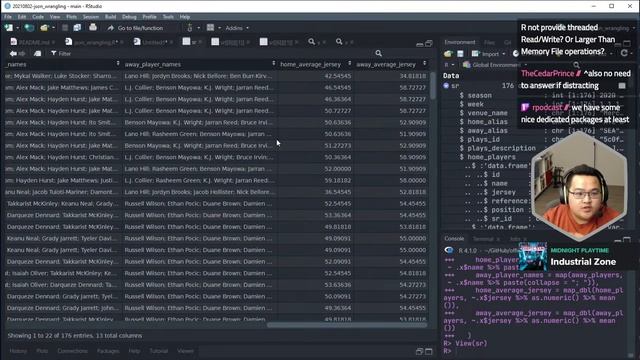
Task: Click the data table vertical scrollbar
Action: click(x=433, y=87)
